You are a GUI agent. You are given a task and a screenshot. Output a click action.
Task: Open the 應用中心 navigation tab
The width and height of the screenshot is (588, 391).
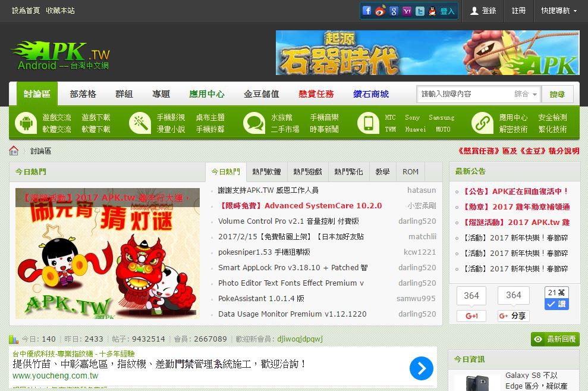click(207, 94)
